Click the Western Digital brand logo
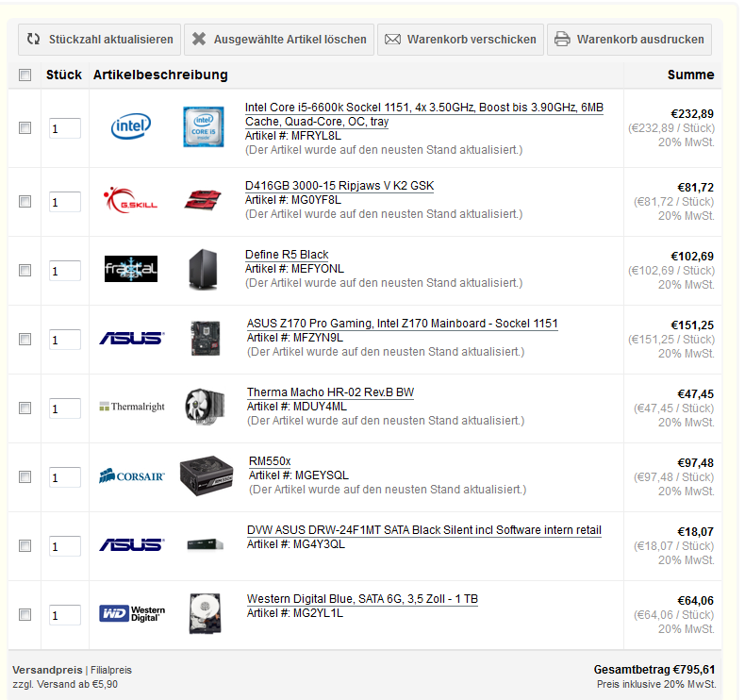Viewport: 745px width, 700px height. click(x=132, y=613)
